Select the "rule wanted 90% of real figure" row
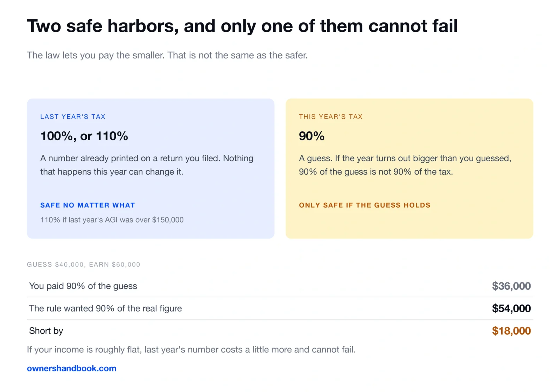This screenshot has height=392, width=560. [280, 308]
